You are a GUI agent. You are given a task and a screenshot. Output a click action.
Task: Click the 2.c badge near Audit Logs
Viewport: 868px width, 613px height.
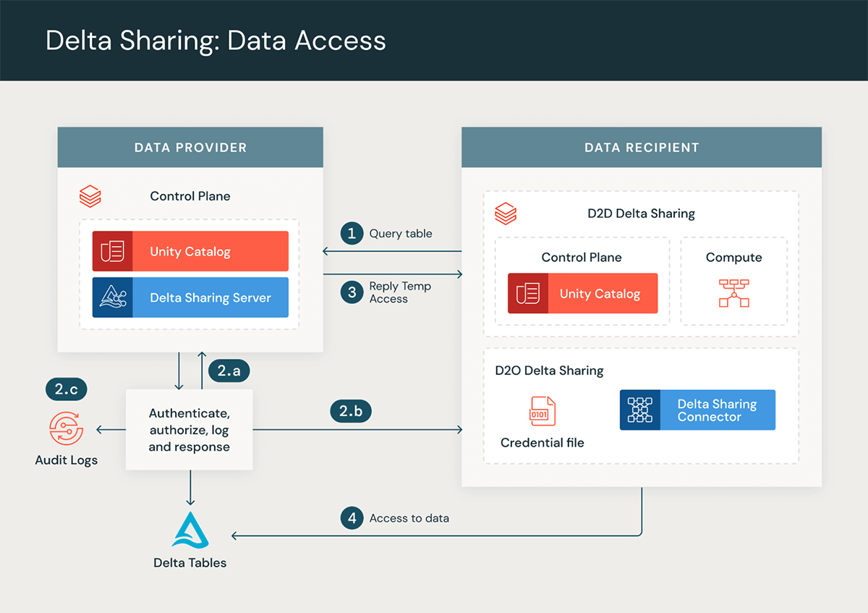(x=66, y=389)
